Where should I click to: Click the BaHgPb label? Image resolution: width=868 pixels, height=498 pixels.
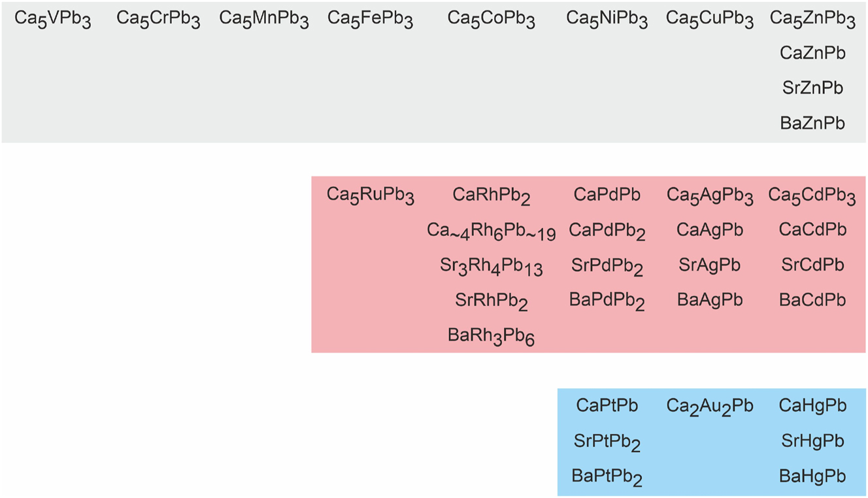(x=812, y=476)
